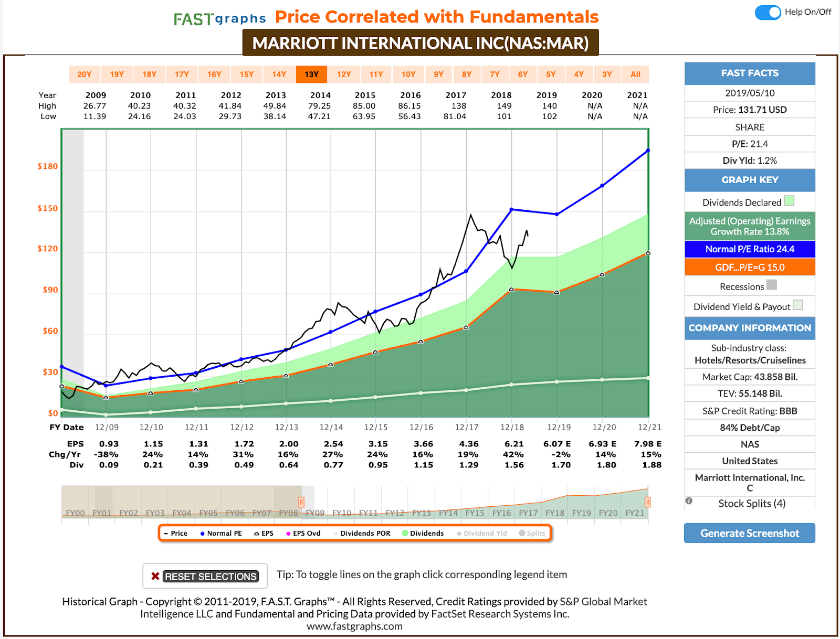This screenshot has height=639, width=840.
Task: Toggle the Normal PE legend item
Action: [221, 533]
